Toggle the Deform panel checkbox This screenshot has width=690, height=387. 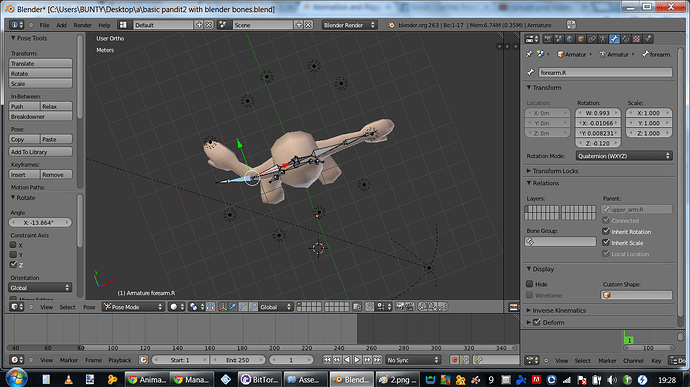point(537,322)
